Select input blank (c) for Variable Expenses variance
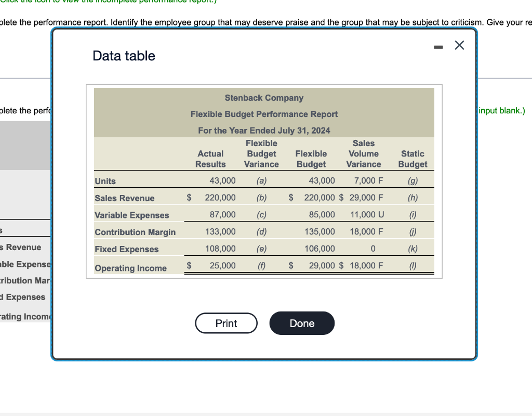Image resolution: width=532 pixels, height=416 pixels. click(x=261, y=214)
